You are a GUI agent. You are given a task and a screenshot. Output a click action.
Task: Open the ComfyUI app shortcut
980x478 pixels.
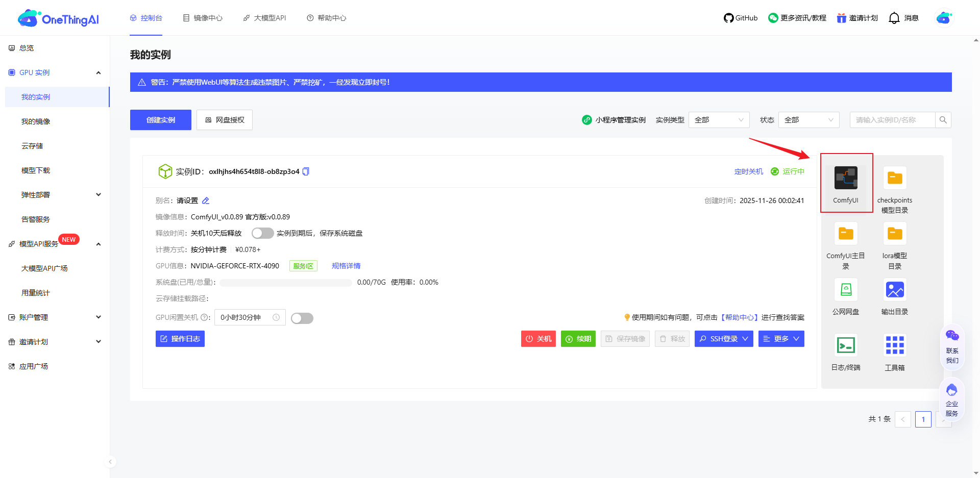pos(846,178)
